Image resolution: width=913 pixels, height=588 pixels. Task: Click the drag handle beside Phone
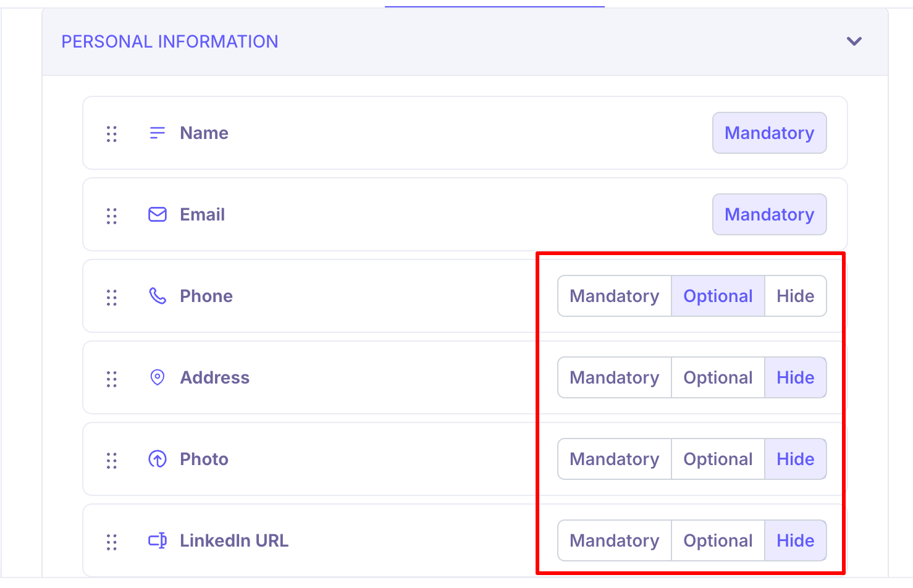(x=112, y=297)
